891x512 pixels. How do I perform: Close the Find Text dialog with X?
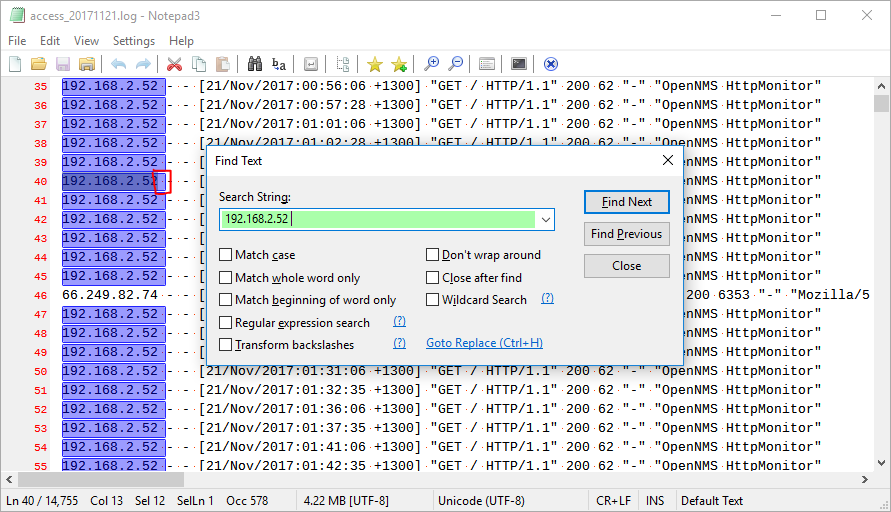(668, 160)
